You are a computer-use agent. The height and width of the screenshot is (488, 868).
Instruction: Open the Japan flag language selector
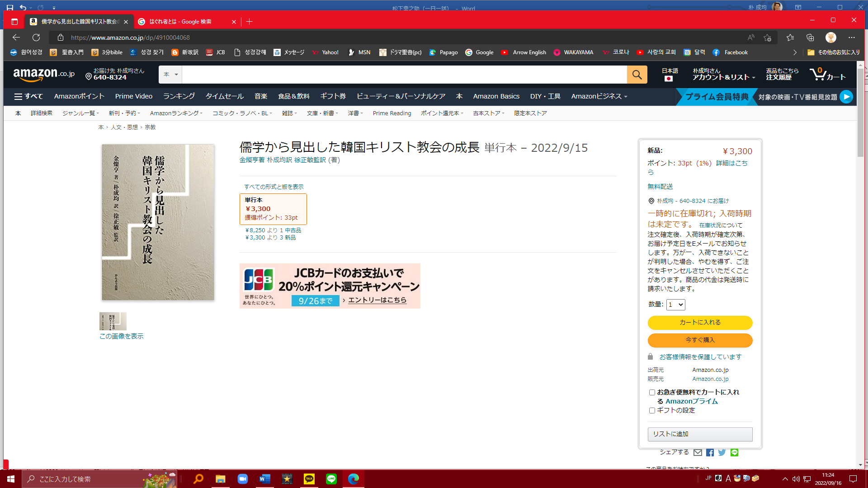coord(670,75)
